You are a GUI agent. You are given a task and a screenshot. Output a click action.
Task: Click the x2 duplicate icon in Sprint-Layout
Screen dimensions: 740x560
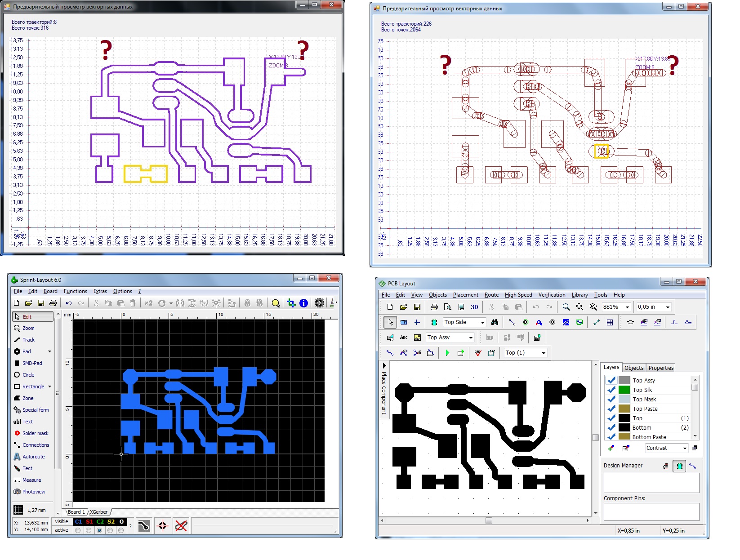pos(148,303)
